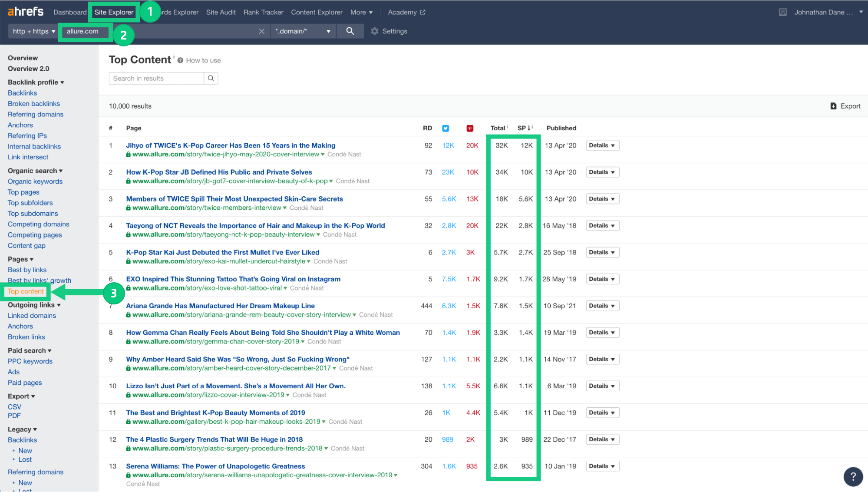Open Details for Gemma Chan row
Image resolution: width=868 pixels, height=492 pixels.
point(602,333)
